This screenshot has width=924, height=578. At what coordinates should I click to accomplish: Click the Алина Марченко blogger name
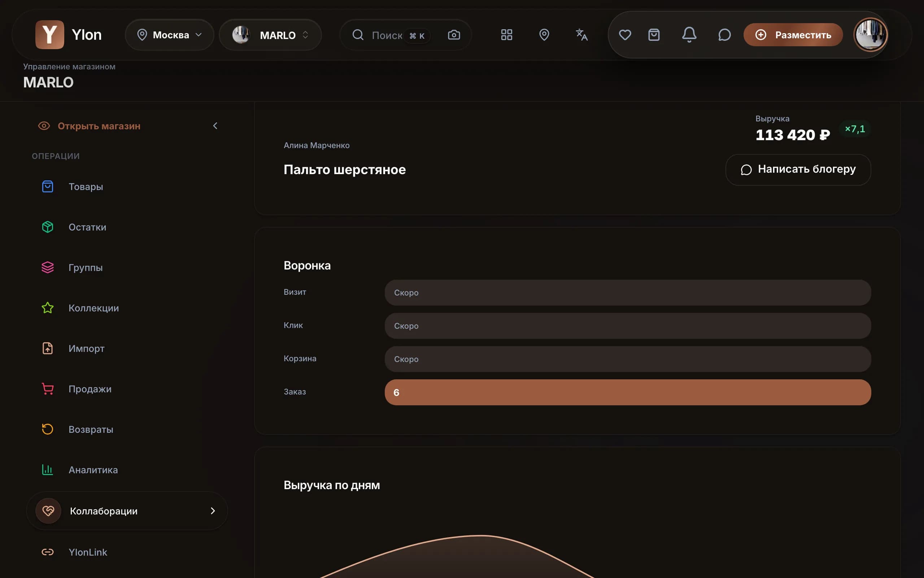[317, 145]
